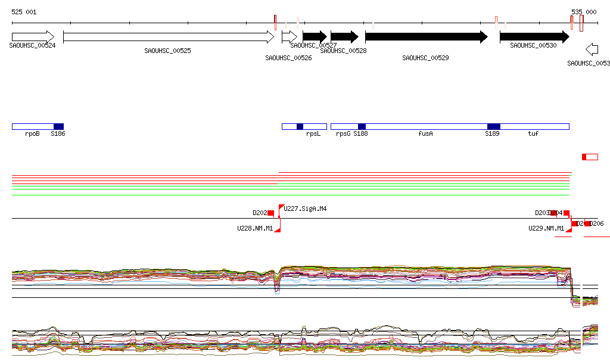Image resolution: width=610 pixels, height=364 pixels.
Task: Select the U228.NM.M1 upshift marker
Action: [278, 229]
